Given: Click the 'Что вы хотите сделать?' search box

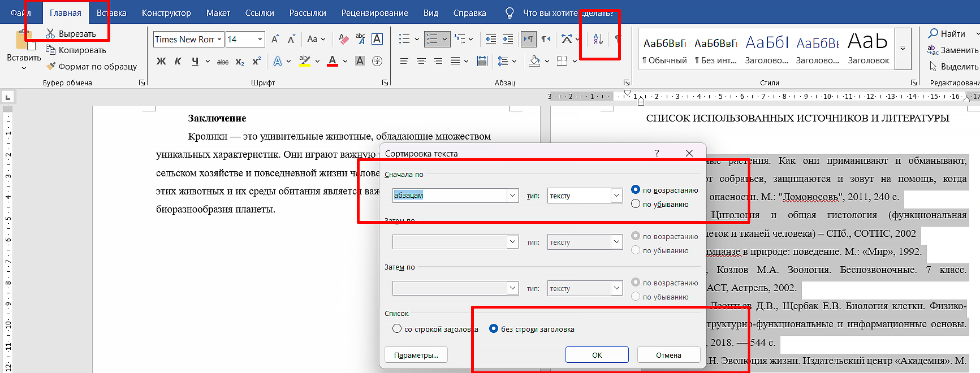Looking at the screenshot, I should [568, 12].
